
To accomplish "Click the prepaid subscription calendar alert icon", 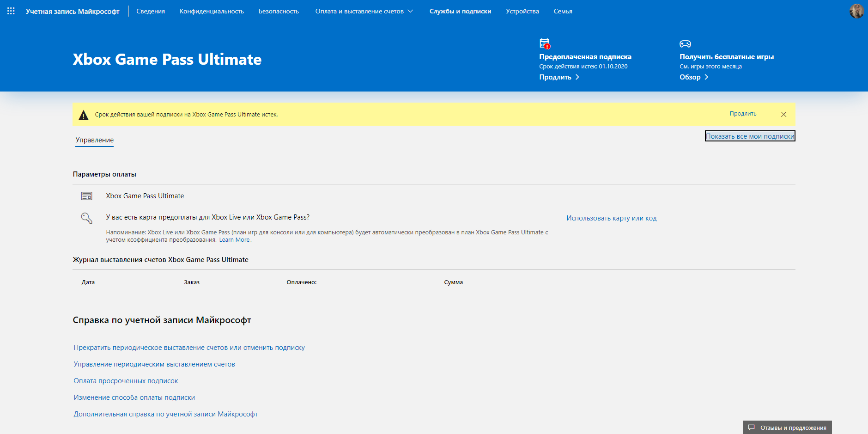I will tap(545, 44).
